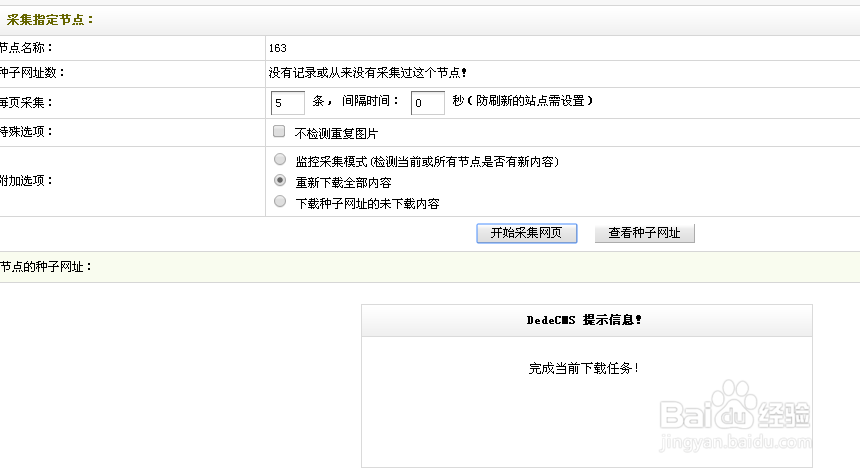Image resolution: width=860 pixels, height=472 pixels.
Task: Open 查看种子网址 button
Action: click(644, 233)
